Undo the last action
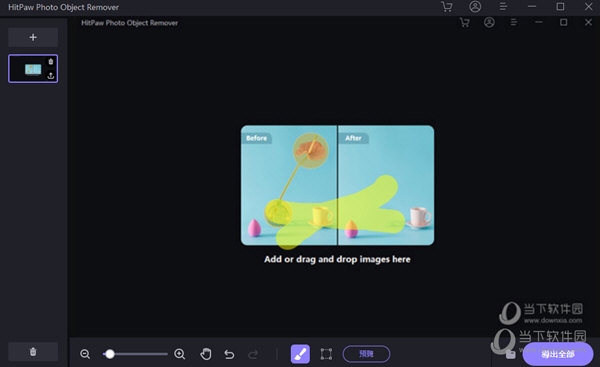The height and width of the screenshot is (367, 600). pos(229,354)
